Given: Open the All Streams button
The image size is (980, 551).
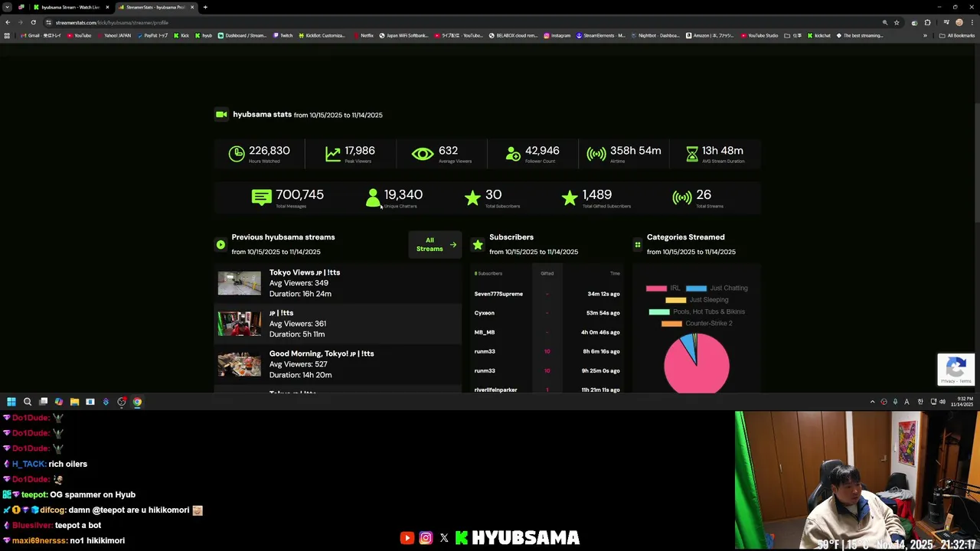Looking at the screenshot, I should click(x=435, y=245).
